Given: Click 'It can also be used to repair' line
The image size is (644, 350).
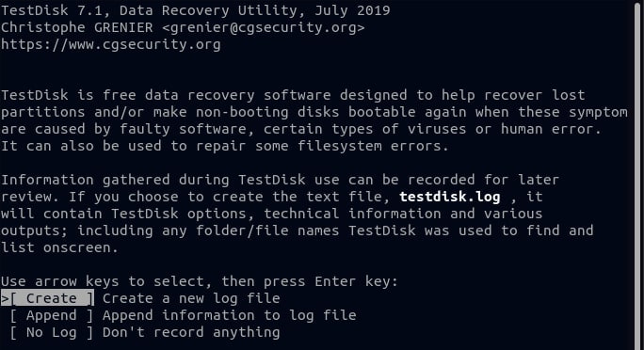Looking at the screenshot, I should [123, 146].
